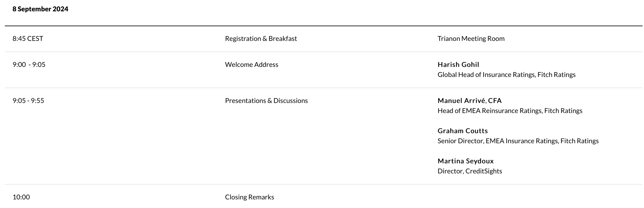This screenshot has height=208, width=644.
Task: Open speaker Martina Seydoux's name
Action: (465, 161)
